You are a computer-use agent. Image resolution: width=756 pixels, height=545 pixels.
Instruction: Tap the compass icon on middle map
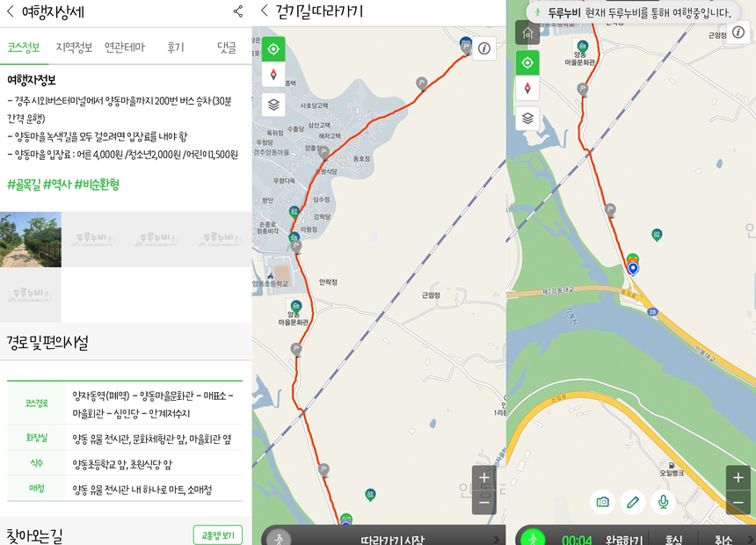(273, 76)
